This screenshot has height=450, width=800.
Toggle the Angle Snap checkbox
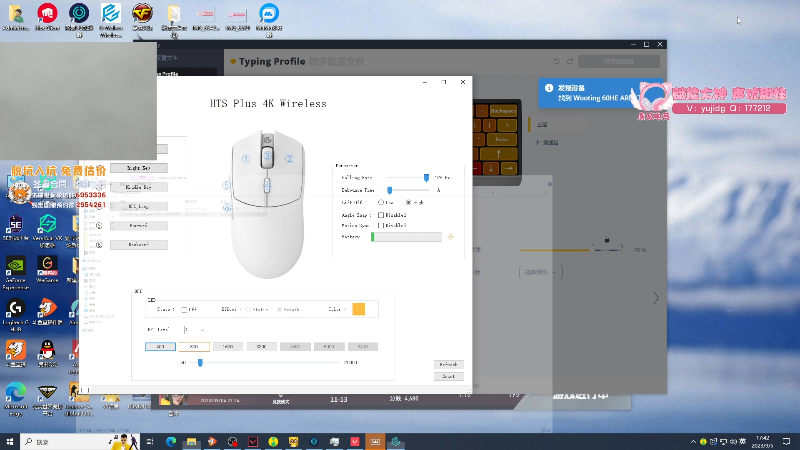381,215
